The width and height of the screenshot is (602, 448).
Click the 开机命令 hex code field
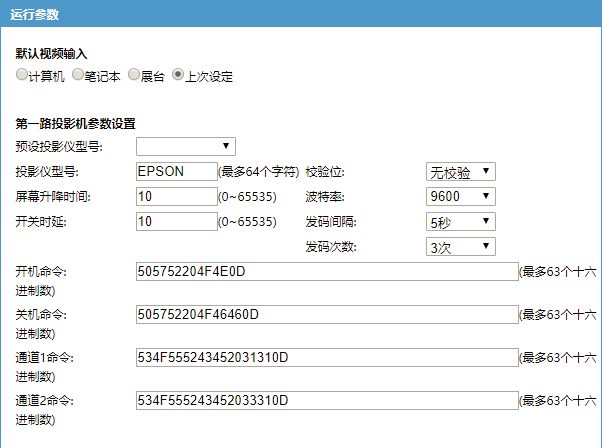point(327,272)
